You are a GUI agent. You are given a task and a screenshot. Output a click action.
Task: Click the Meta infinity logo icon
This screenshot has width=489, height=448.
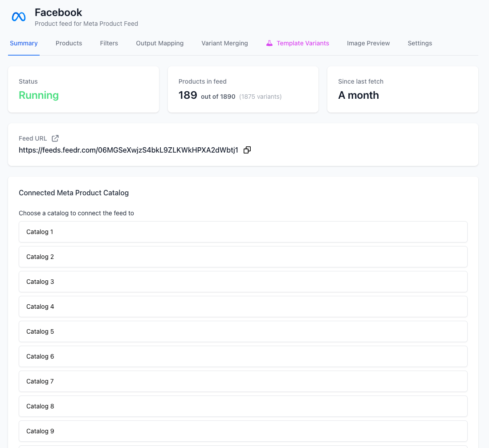pyautogui.click(x=19, y=17)
